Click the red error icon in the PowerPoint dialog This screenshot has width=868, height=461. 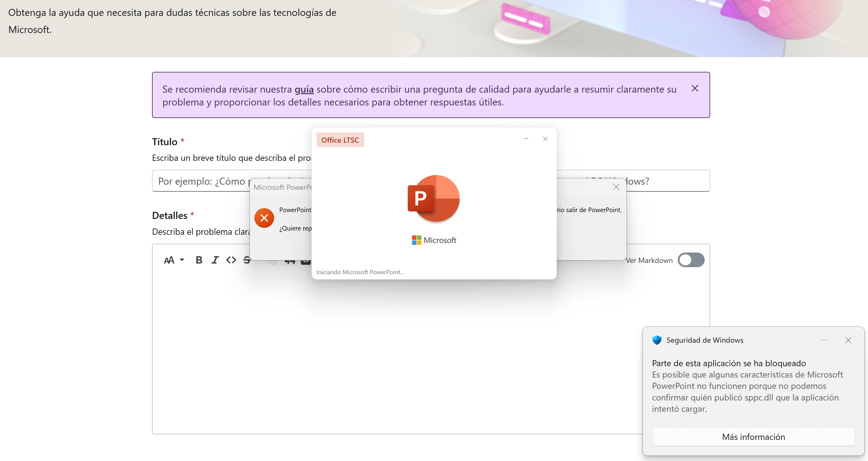pos(264,218)
